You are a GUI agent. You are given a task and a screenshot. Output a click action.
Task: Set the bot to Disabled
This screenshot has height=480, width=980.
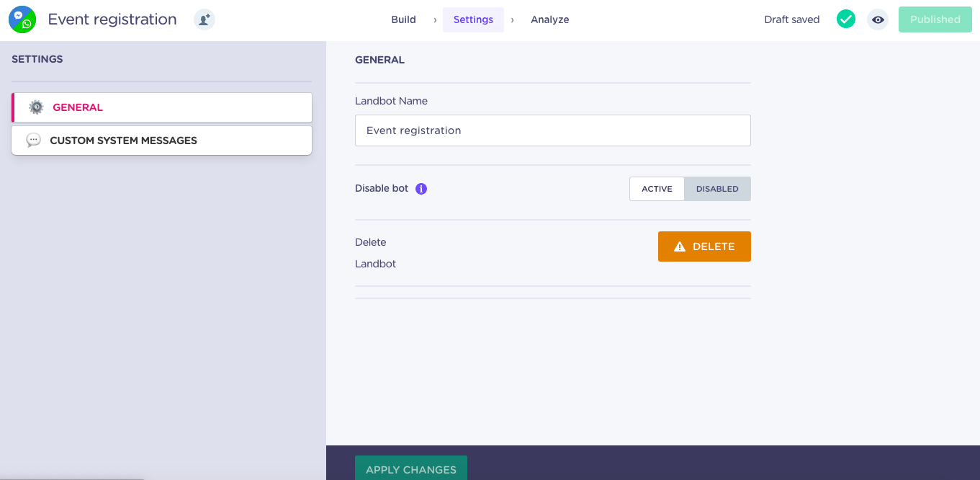click(x=717, y=189)
